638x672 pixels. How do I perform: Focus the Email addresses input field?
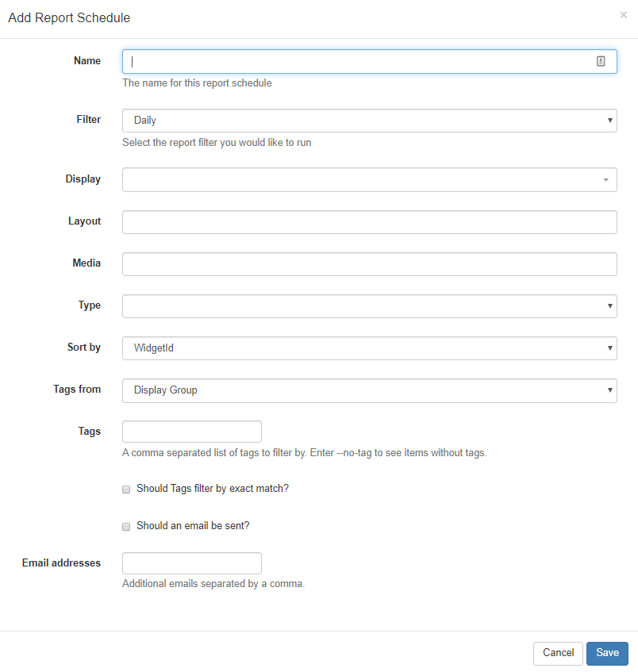[191, 563]
